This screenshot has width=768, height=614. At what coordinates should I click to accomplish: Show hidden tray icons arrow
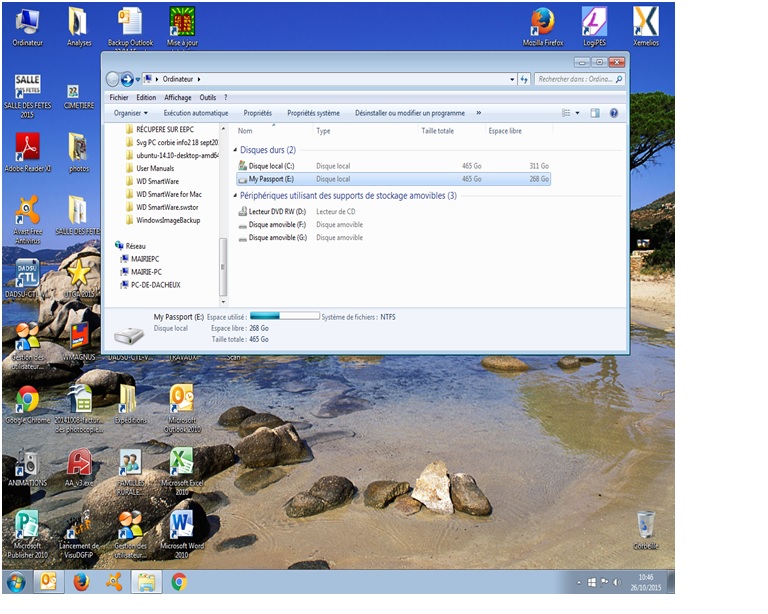coord(579,583)
